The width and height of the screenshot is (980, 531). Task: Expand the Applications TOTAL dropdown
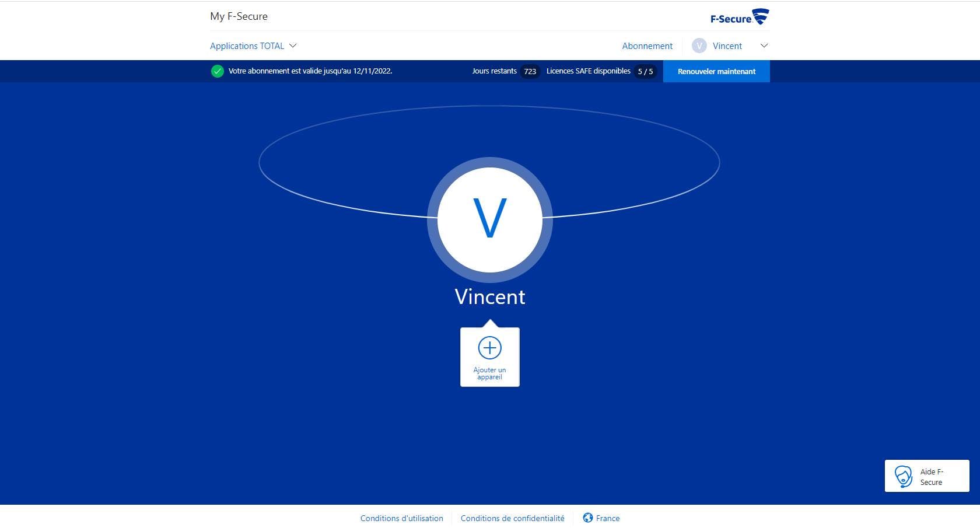click(253, 46)
